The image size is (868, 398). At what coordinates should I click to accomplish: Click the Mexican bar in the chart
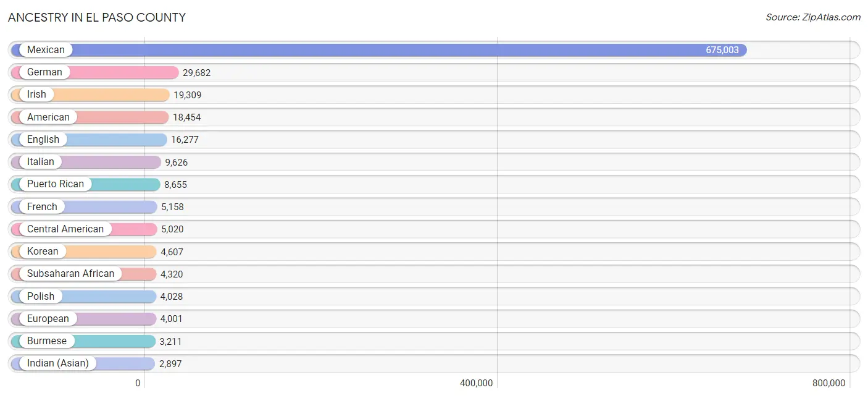coord(378,50)
